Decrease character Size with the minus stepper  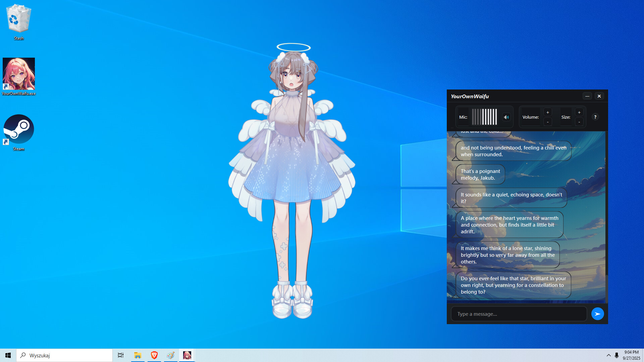click(x=579, y=122)
